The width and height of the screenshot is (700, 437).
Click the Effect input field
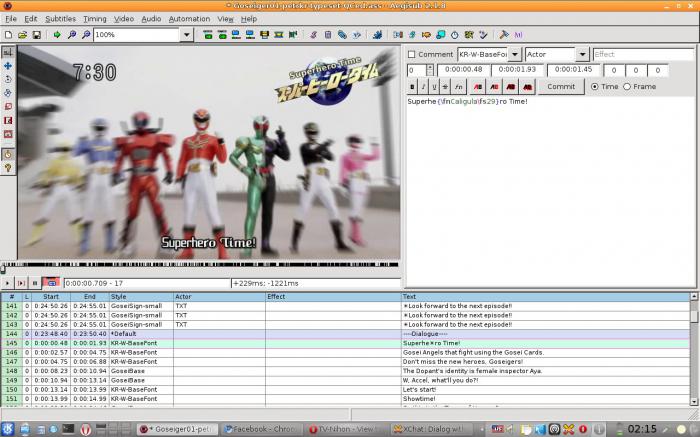pyautogui.click(x=643, y=54)
